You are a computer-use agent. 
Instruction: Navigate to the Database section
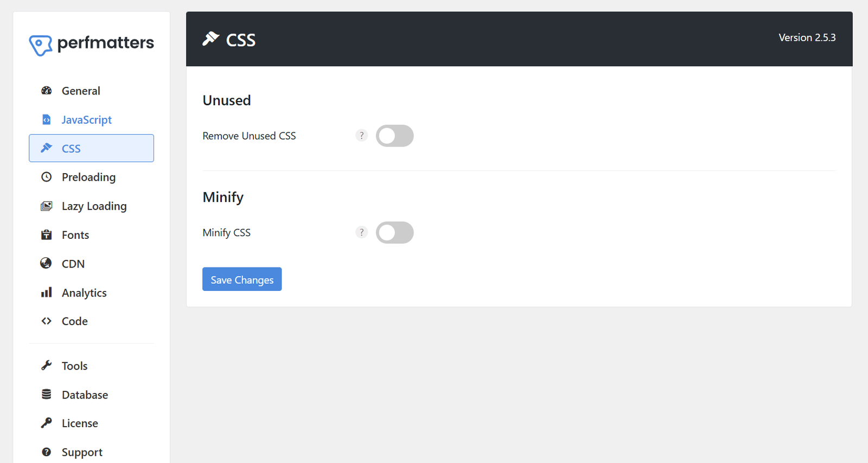pos(85,394)
